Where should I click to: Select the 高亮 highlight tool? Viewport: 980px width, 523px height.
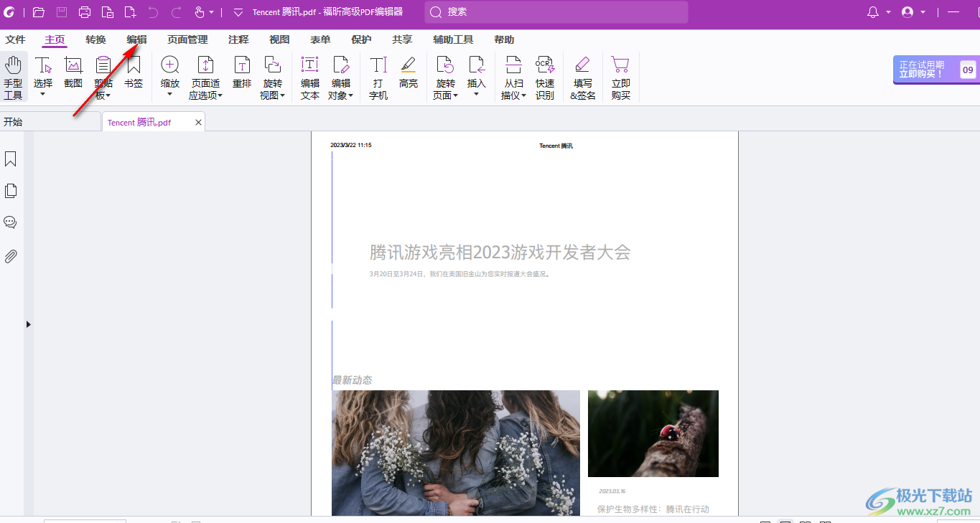pyautogui.click(x=409, y=72)
